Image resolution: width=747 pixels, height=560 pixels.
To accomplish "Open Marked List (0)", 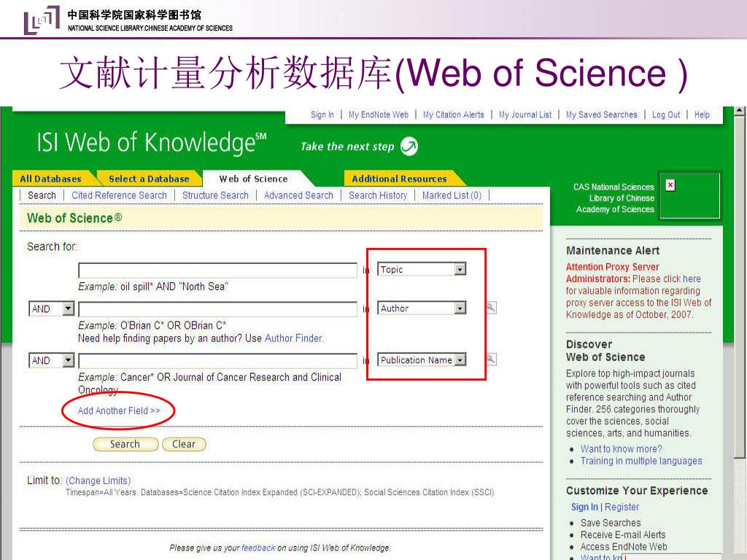I will [452, 195].
